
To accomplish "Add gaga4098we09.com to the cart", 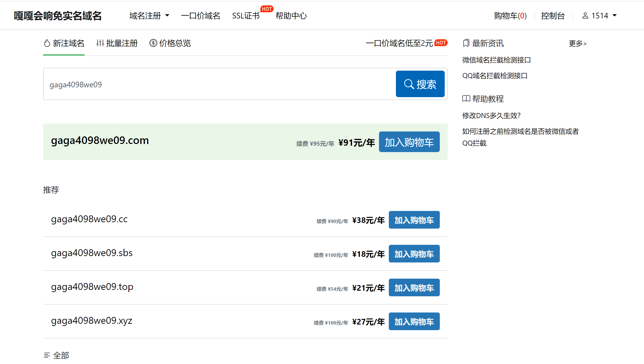I will [409, 142].
